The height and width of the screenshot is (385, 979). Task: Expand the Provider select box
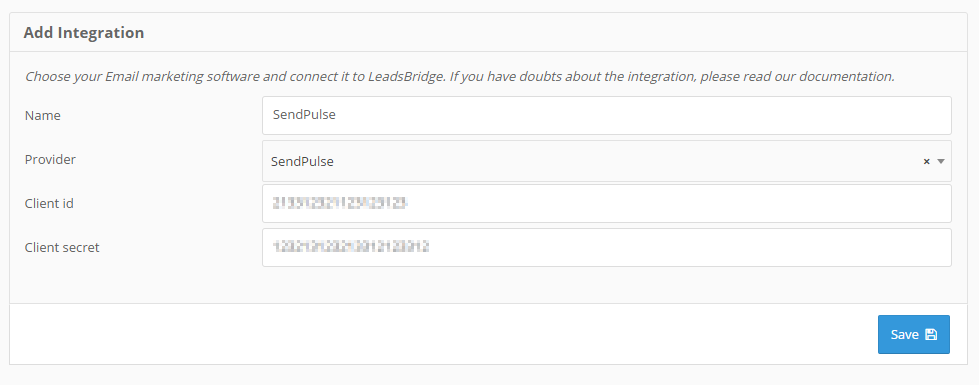[x=607, y=161]
